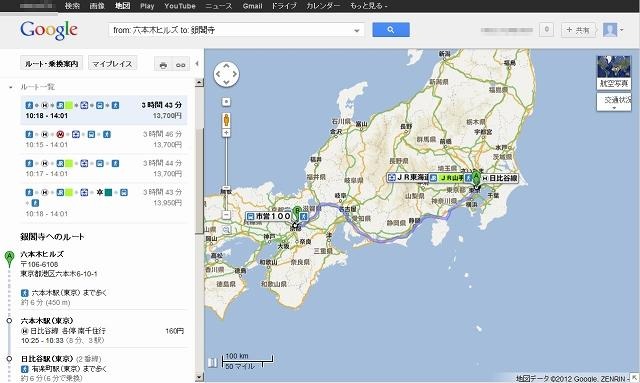Select the 10:15 - 14:01 route
The image size is (640, 383).
pos(104,139)
